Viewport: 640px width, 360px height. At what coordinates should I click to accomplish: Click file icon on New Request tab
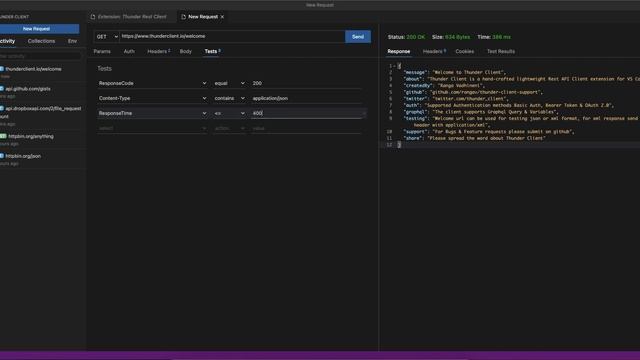tap(183, 17)
